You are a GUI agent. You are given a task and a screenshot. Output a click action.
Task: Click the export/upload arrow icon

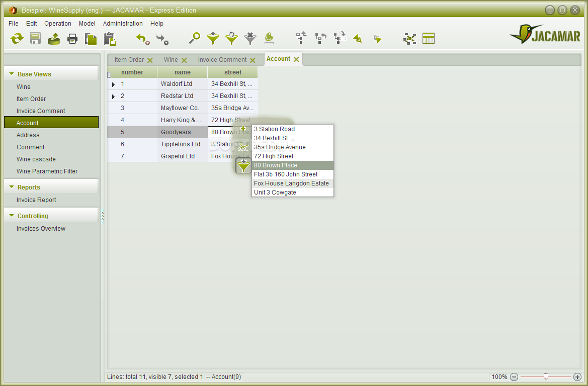pos(54,39)
